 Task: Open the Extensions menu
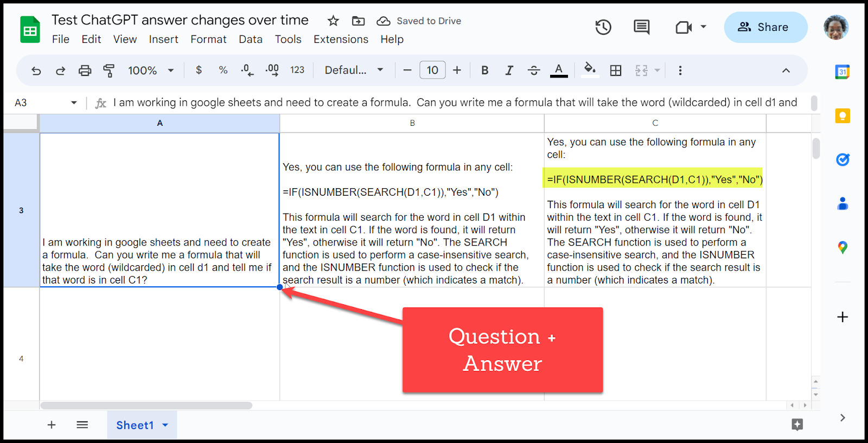pyautogui.click(x=341, y=40)
